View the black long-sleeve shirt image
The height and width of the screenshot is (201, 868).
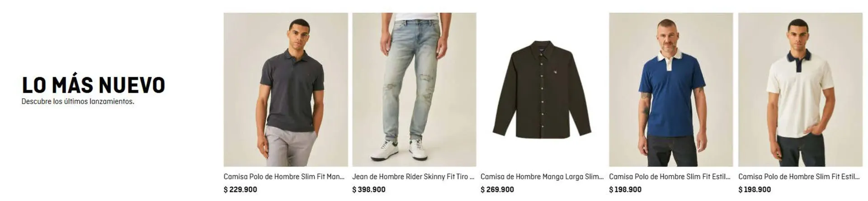pos(542,89)
